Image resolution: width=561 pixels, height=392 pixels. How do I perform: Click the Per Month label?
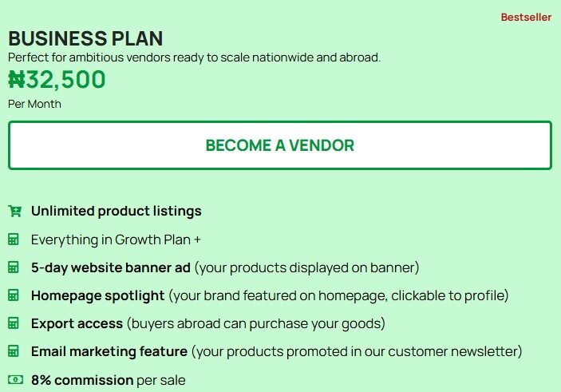[x=34, y=104]
